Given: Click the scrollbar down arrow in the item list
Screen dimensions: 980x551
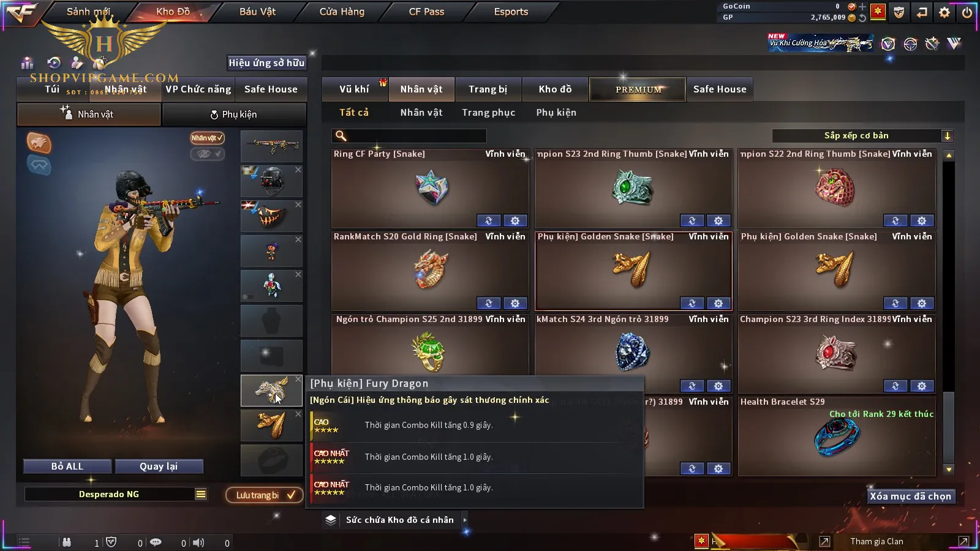Looking at the screenshot, I should (x=949, y=470).
